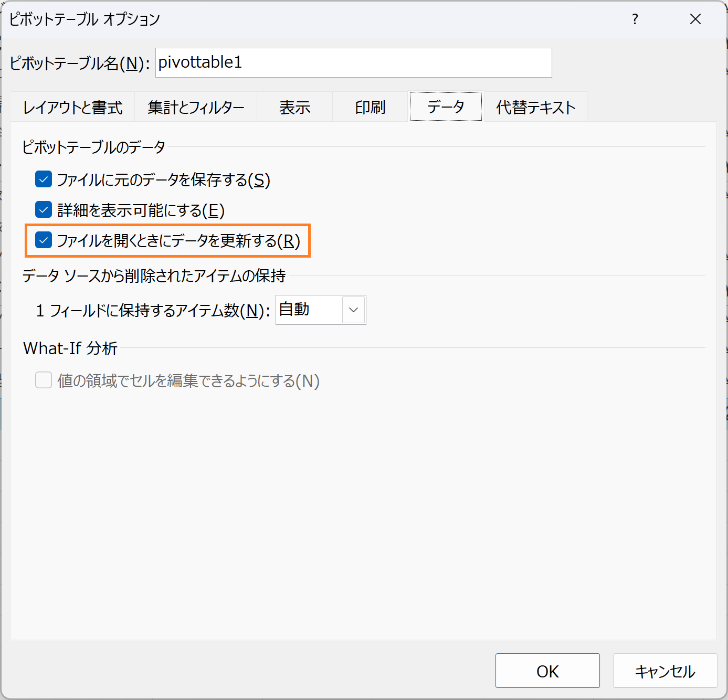Open the 代替テキスト tab
This screenshot has width=728, height=700.
tap(535, 107)
